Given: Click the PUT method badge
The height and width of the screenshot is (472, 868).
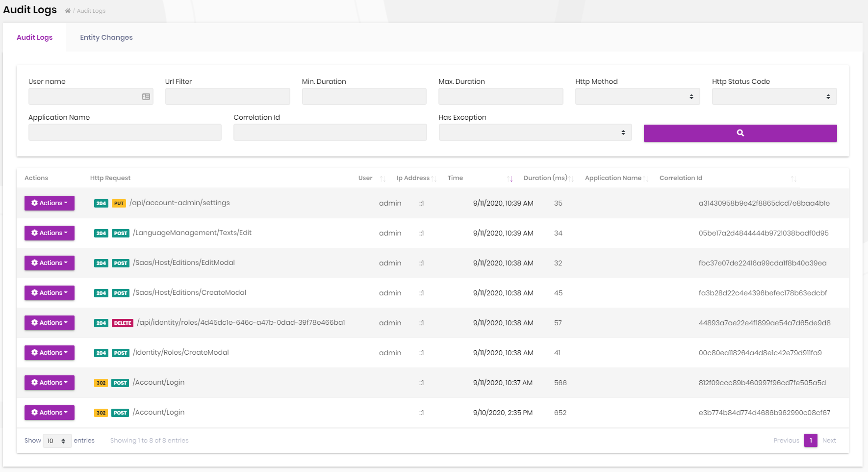Looking at the screenshot, I should [119, 203].
